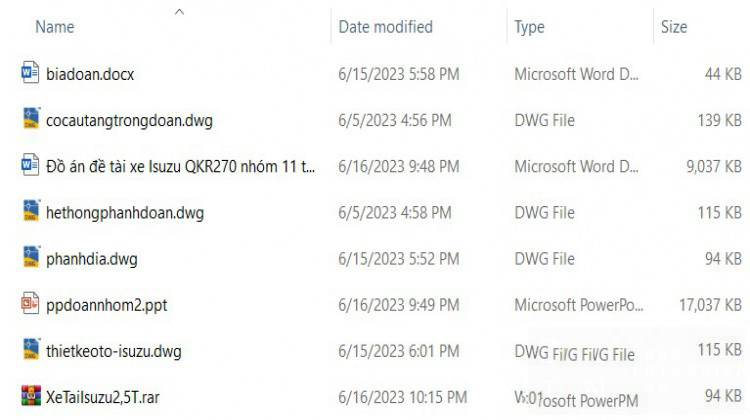Image resolution: width=750 pixels, height=420 pixels.
Task: Select the Word icon for biadoan.docx
Action: click(x=30, y=73)
